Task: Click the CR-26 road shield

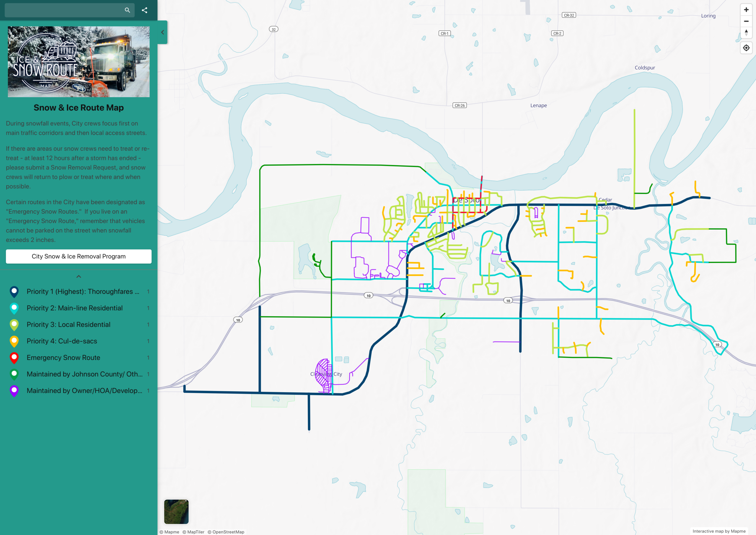Action: [x=460, y=105]
